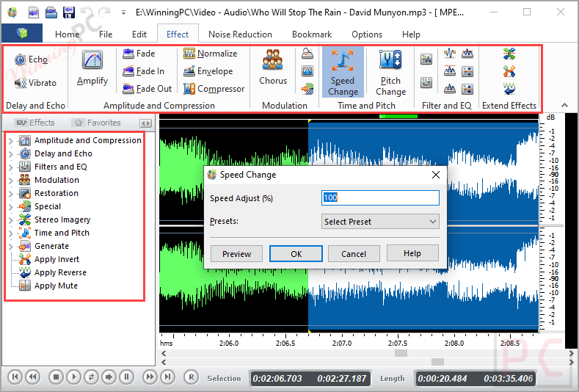Click the lower horizontal scrollbar thumb
This screenshot has width=579, height=392.
point(437,362)
